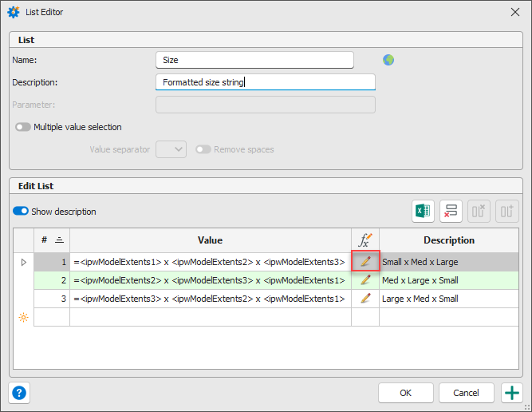Click the globe icon next to Name
The image size is (532, 412).
click(388, 60)
